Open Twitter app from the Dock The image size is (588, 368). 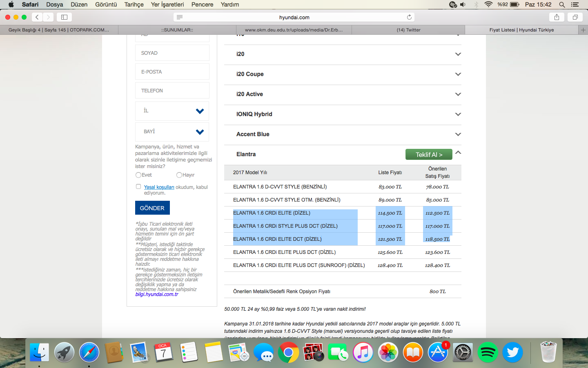(x=512, y=352)
